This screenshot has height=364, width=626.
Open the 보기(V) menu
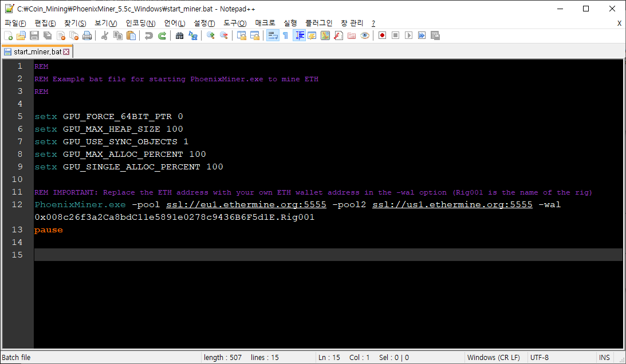point(106,23)
